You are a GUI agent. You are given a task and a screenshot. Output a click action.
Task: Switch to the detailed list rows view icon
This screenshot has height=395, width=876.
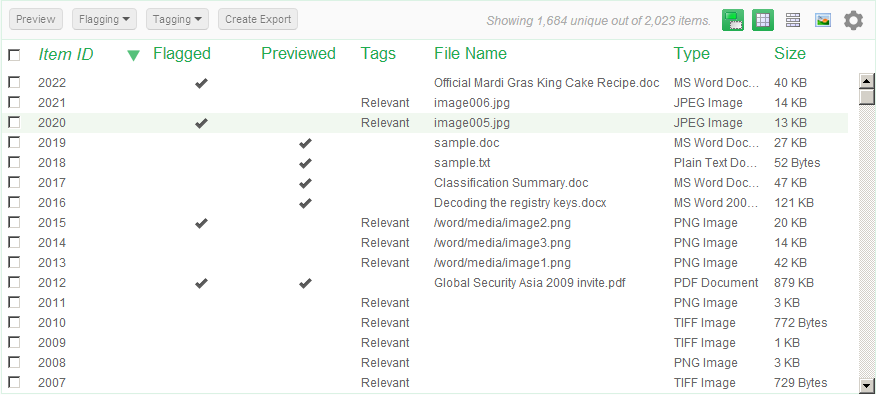tap(793, 20)
